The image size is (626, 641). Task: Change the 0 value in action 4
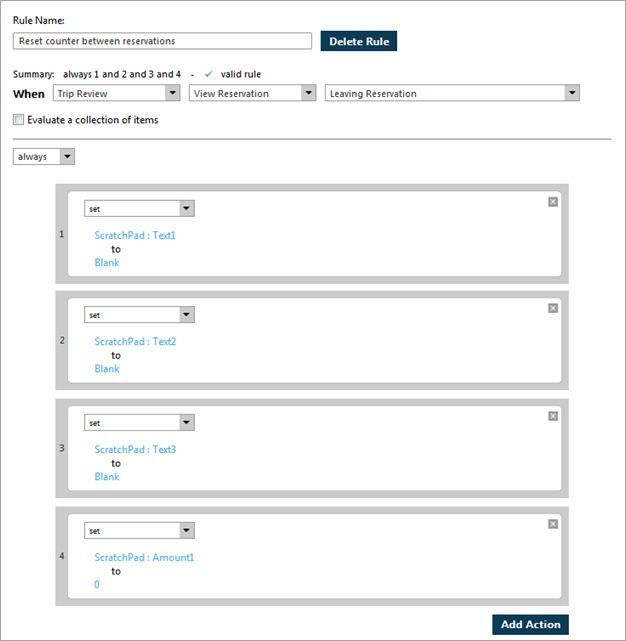(97, 585)
